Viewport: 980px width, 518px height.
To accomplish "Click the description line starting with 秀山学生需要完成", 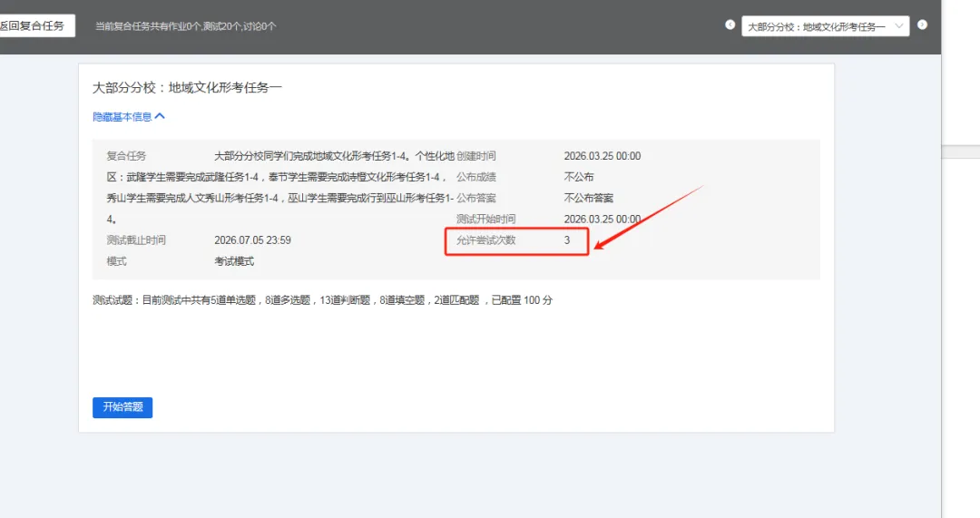I will (x=280, y=198).
